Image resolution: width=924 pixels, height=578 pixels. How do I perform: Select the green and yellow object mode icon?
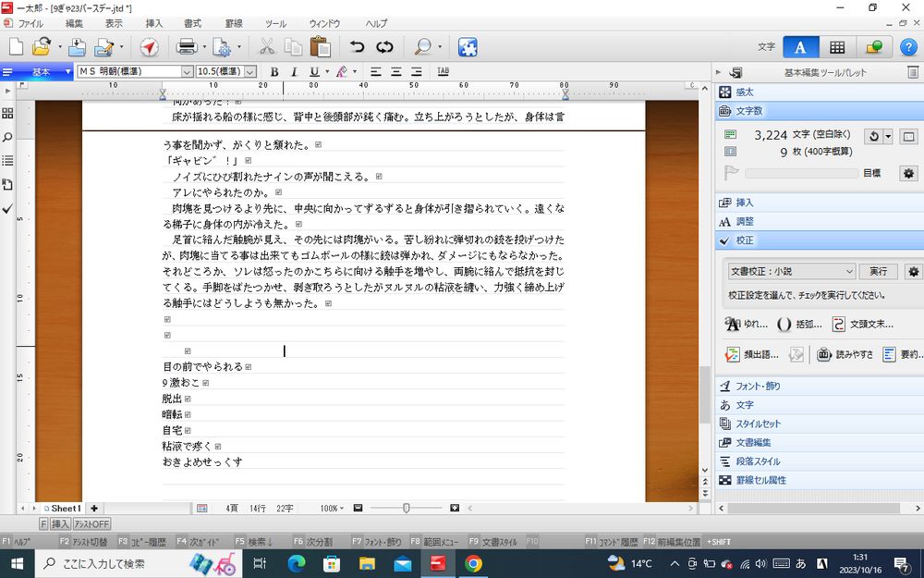(873, 47)
